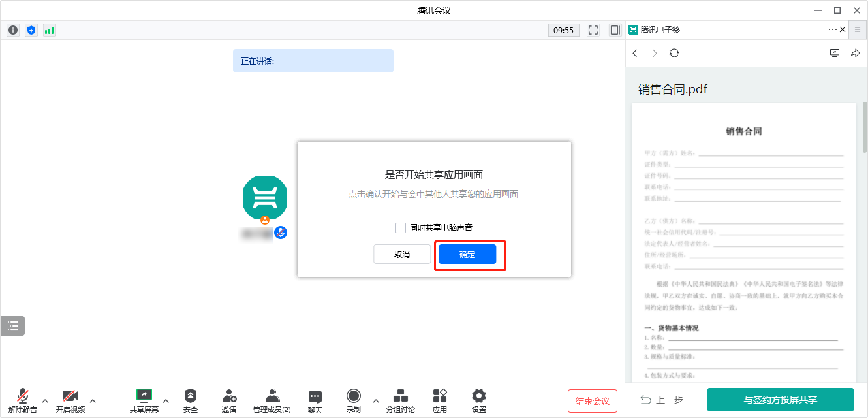Viewport: 868px width, 418px height.
Task: Open the panel hamburger menu
Action: (x=858, y=29)
